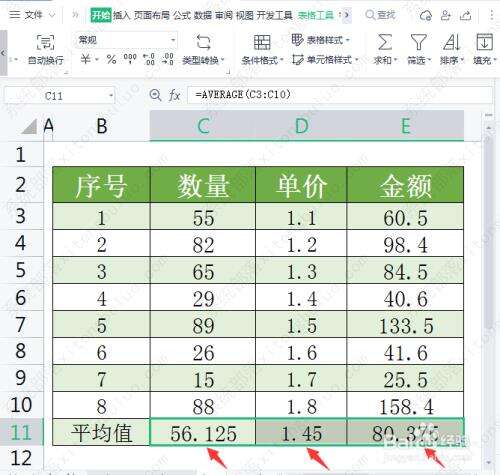
Task: Click the currency format ¥ icon
Action: pos(85,59)
